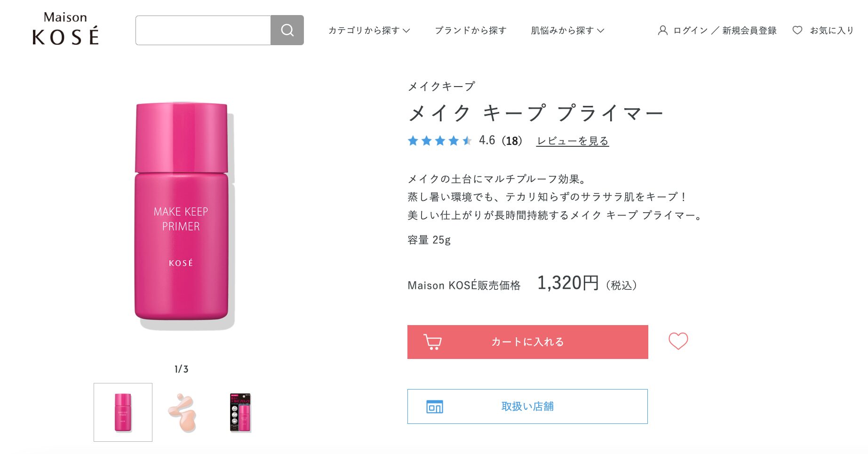
Task: Toggle the favorite heart next to cart button
Action: 678,341
